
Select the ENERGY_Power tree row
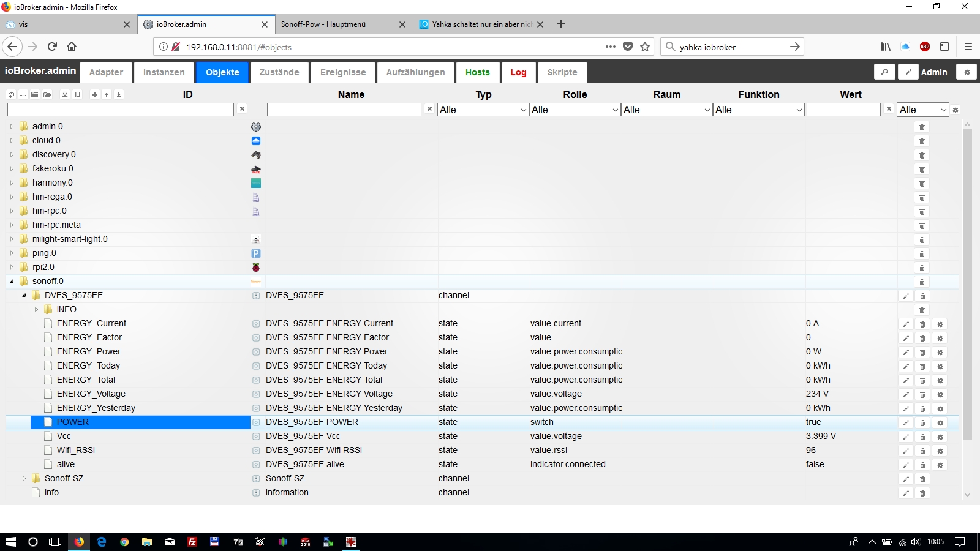pyautogui.click(x=89, y=351)
